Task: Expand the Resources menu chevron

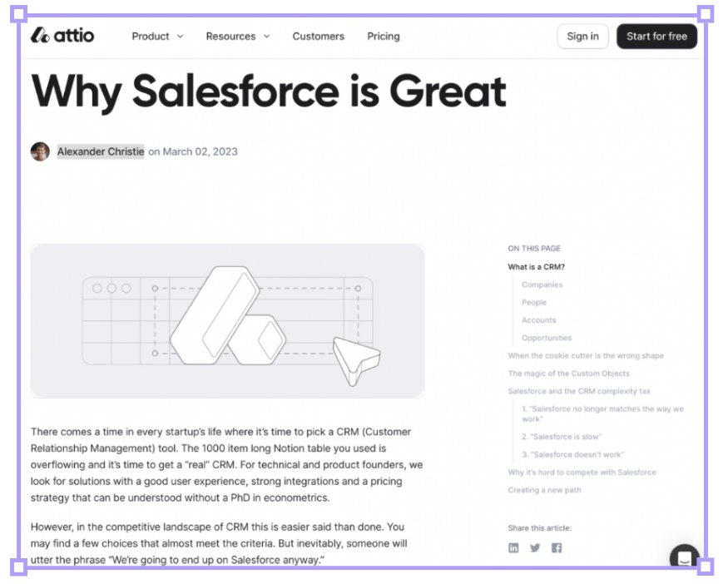Action: (267, 37)
